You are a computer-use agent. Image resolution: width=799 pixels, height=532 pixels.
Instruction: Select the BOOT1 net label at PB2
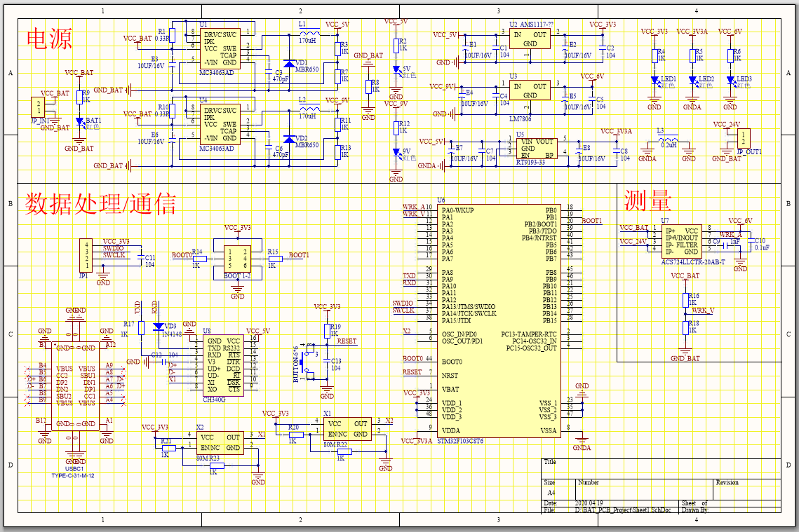(591, 220)
